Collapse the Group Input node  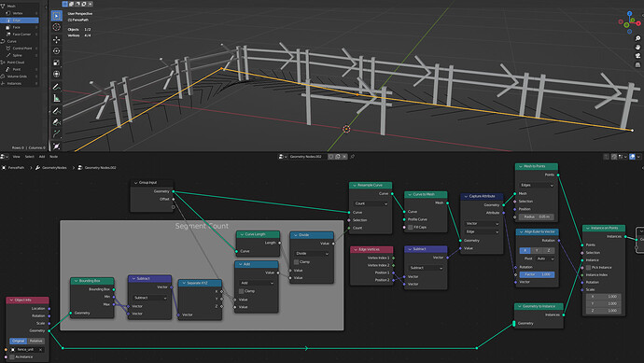click(135, 182)
